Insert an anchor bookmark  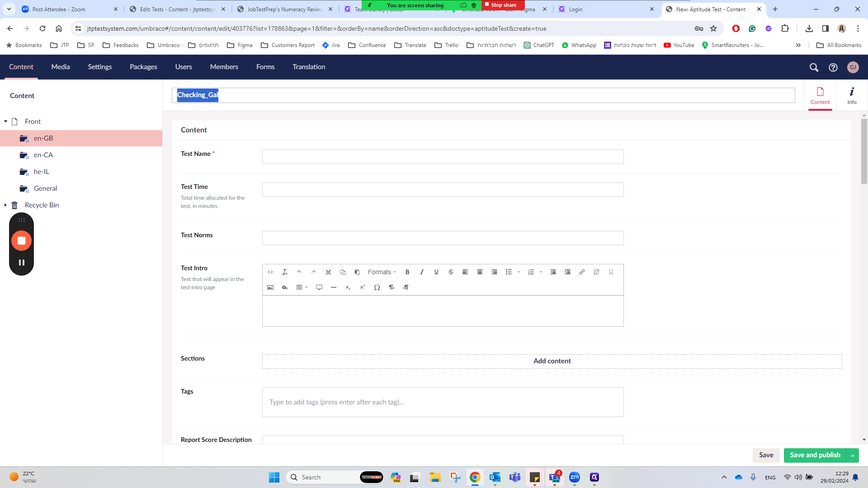(611, 272)
